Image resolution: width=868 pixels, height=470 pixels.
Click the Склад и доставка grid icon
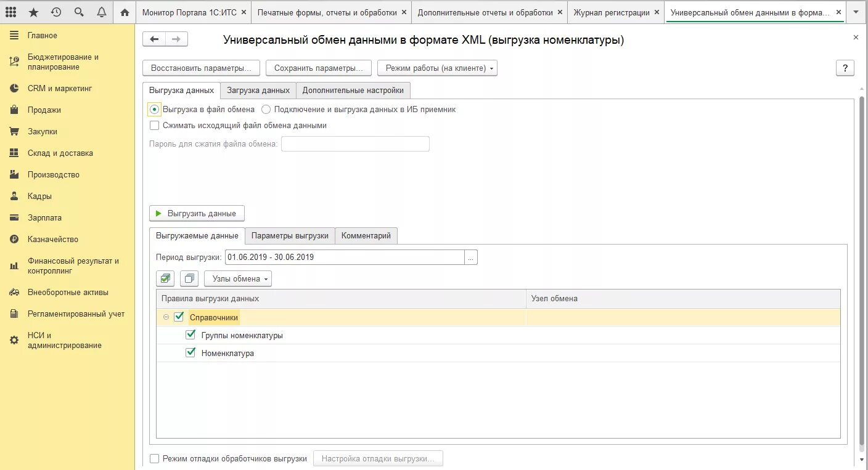pyautogui.click(x=14, y=153)
